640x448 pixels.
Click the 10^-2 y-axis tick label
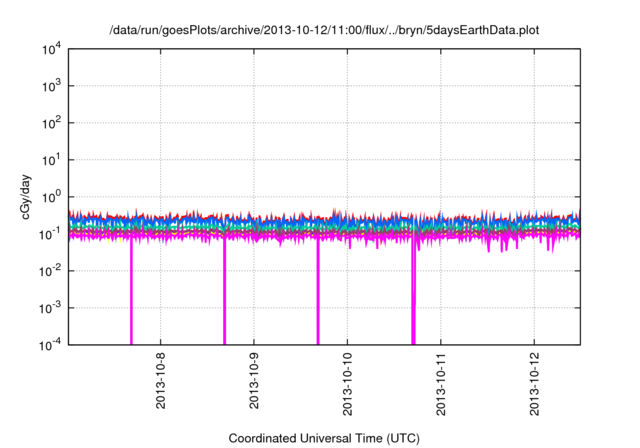pos(51,271)
